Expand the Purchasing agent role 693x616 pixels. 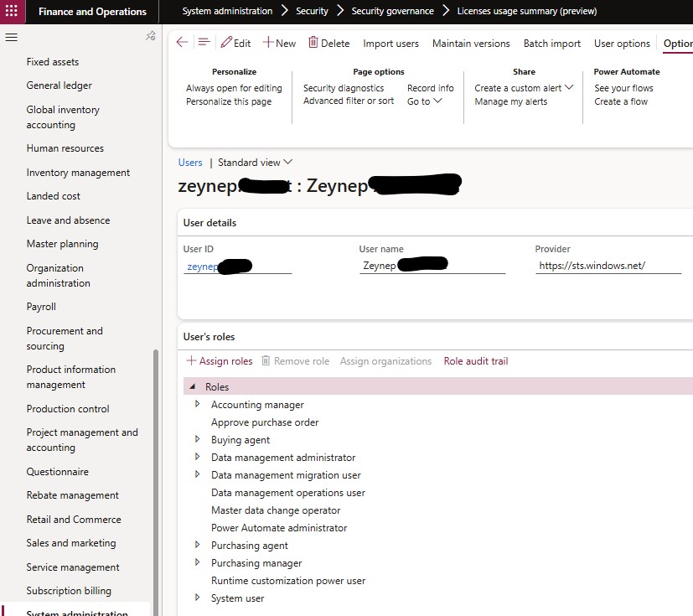[197, 545]
